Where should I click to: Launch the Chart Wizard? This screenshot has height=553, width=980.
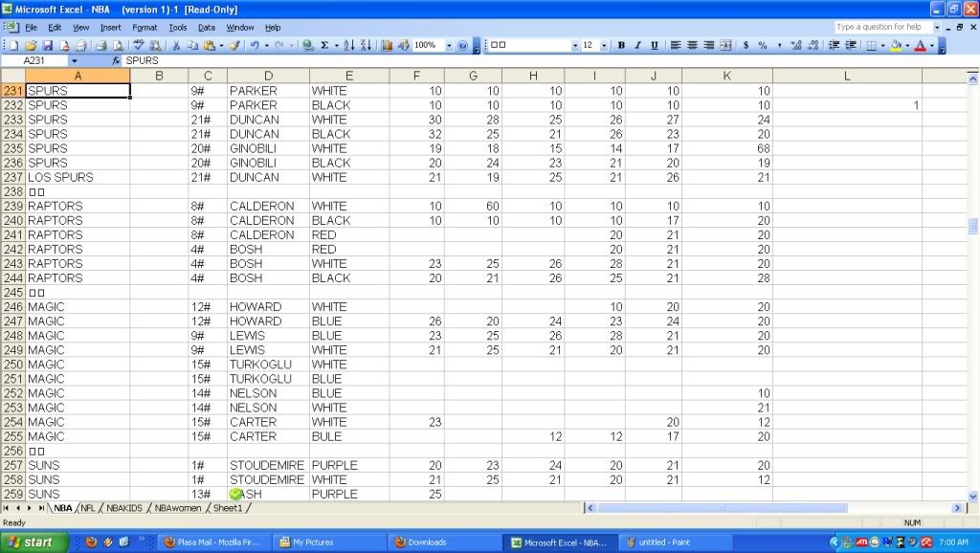tap(387, 45)
